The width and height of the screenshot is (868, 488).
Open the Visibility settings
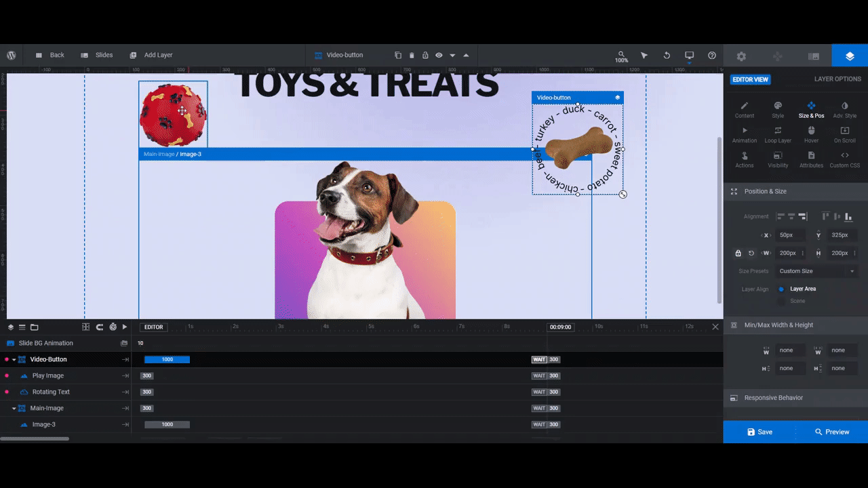[x=778, y=160]
